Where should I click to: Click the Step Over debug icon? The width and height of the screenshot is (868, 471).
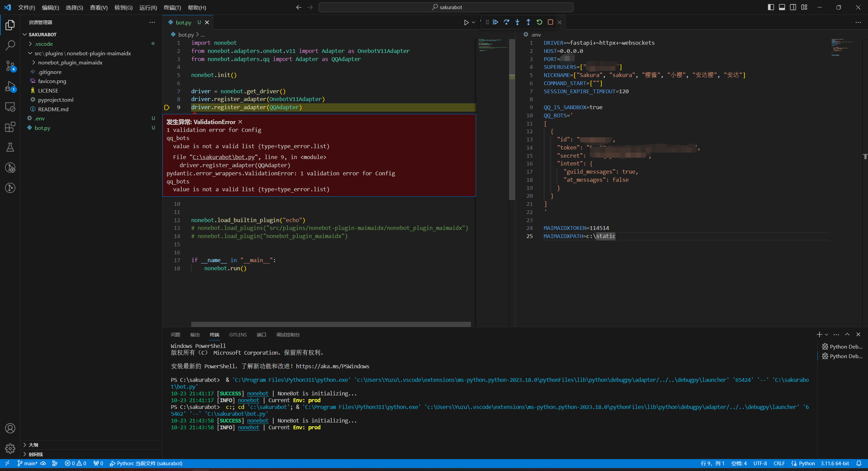point(506,22)
